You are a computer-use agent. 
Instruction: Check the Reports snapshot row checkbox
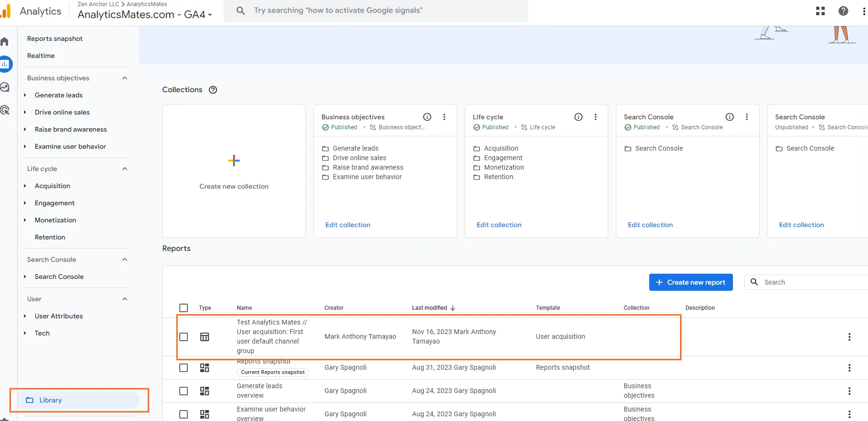pos(184,368)
